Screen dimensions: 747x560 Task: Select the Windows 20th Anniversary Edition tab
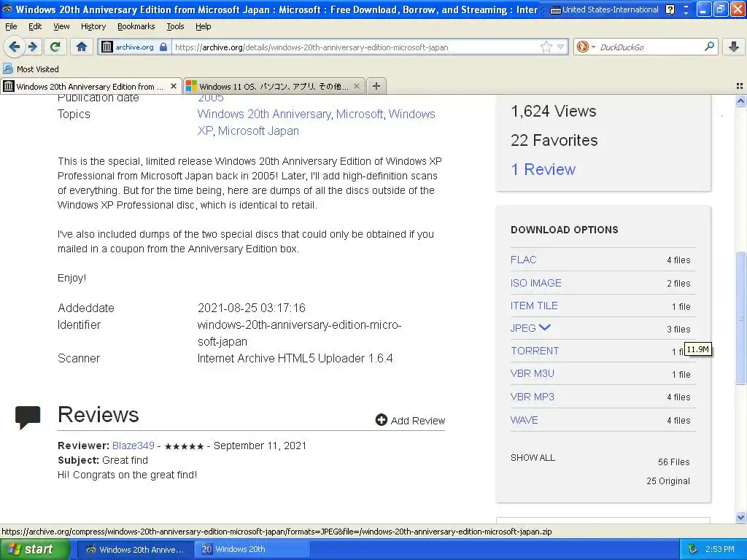click(90, 86)
